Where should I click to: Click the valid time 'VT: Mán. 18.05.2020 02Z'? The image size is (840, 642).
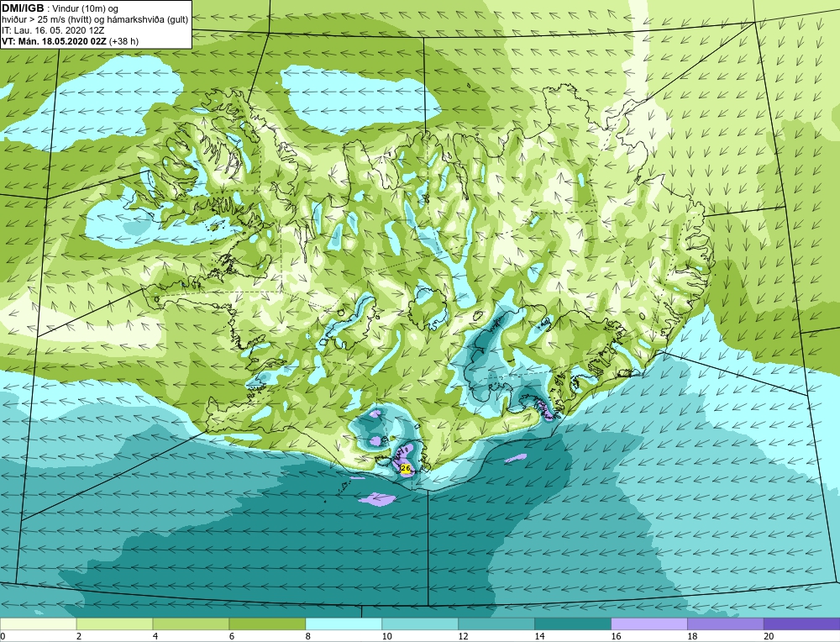(x=55, y=40)
